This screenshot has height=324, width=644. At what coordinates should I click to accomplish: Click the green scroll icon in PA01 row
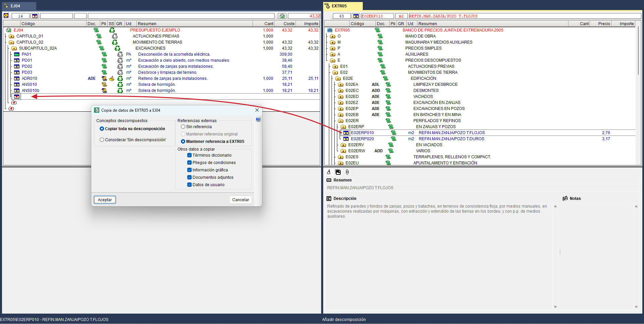tap(104, 54)
